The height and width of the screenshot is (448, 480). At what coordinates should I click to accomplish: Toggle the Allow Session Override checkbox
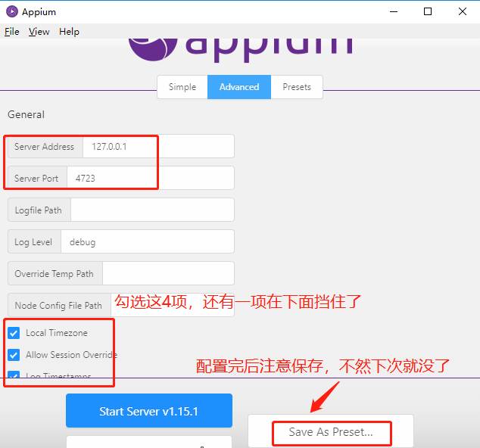14,355
